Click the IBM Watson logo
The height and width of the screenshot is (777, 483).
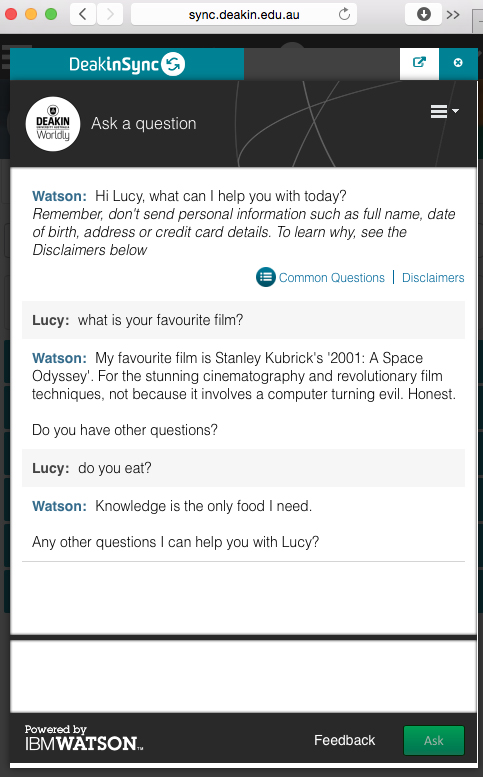click(x=84, y=738)
